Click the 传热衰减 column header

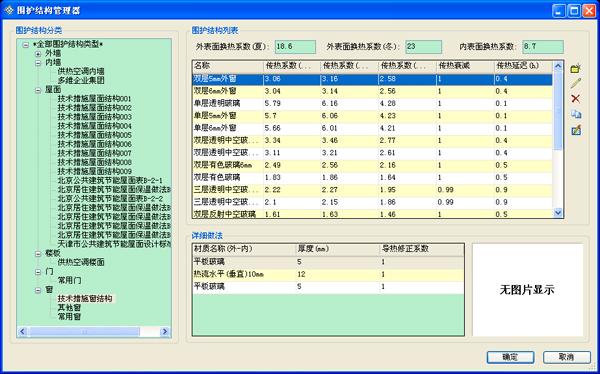(x=465, y=66)
